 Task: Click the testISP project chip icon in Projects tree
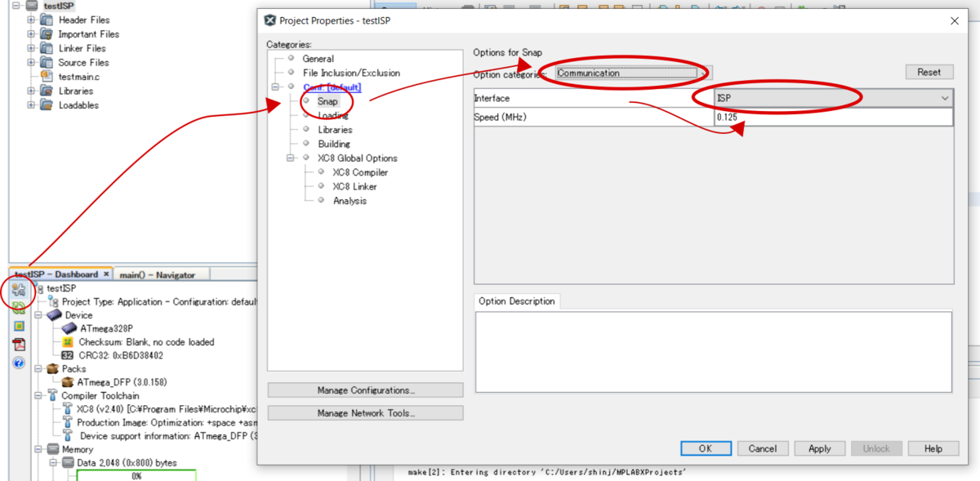[x=32, y=6]
